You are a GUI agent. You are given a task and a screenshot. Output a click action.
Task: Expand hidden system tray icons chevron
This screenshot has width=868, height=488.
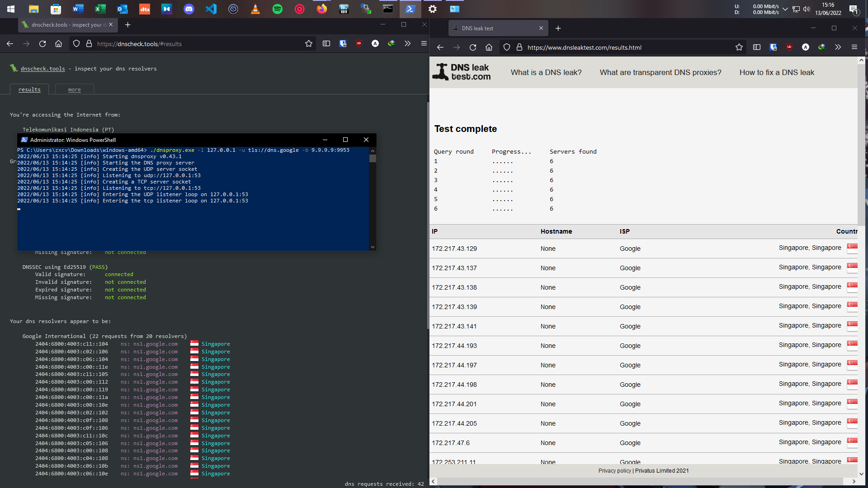785,9
